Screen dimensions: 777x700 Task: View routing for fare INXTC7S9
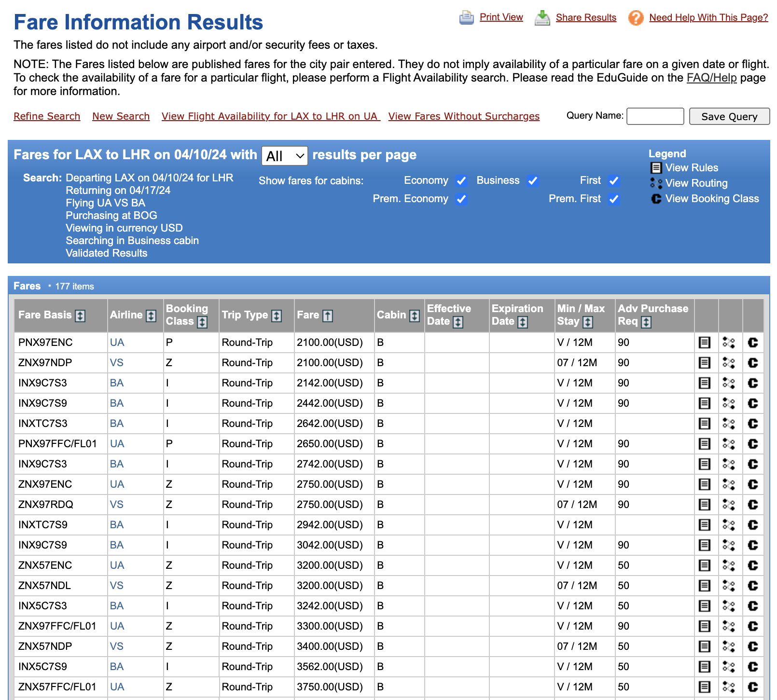729,525
